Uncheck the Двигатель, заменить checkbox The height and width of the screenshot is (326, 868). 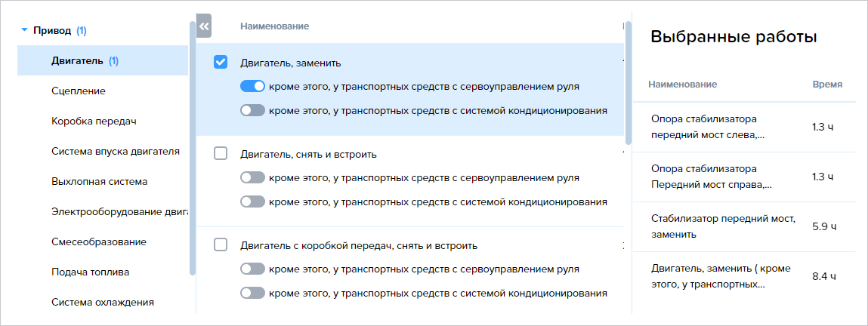[x=221, y=63]
